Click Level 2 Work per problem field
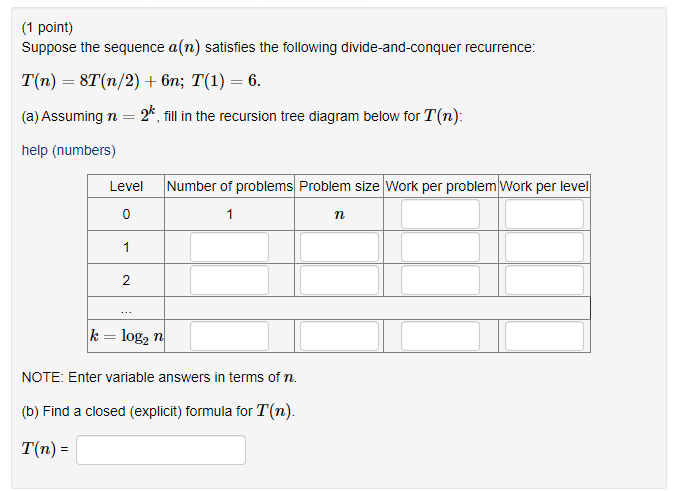 tap(440, 280)
